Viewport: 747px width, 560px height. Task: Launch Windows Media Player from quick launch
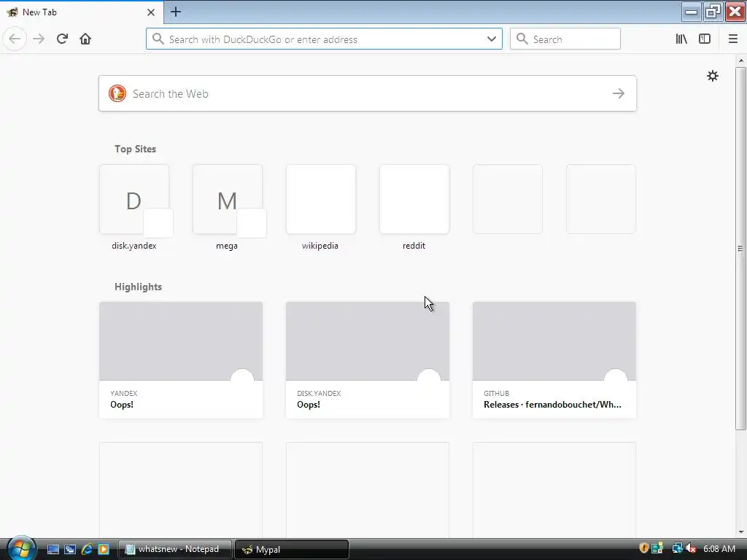click(x=104, y=549)
